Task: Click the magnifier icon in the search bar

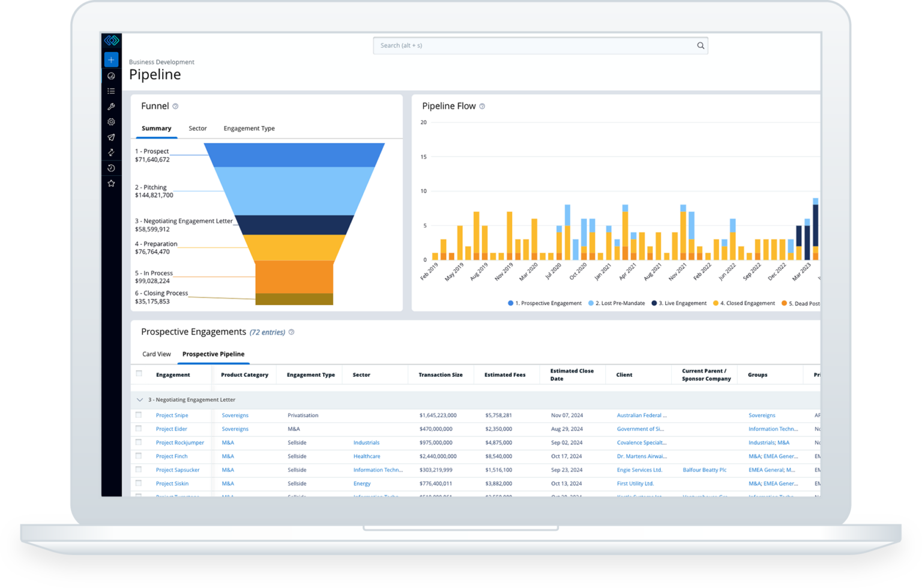Action: click(x=701, y=45)
